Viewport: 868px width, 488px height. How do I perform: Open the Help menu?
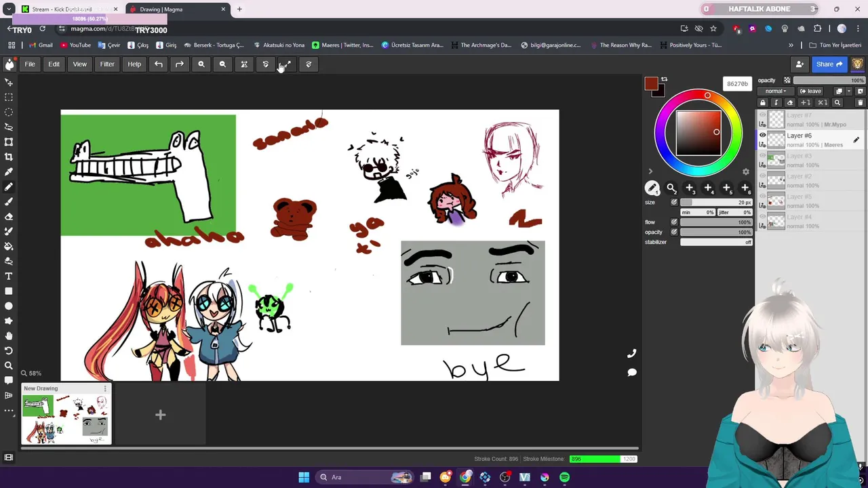[x=134, y=64]
